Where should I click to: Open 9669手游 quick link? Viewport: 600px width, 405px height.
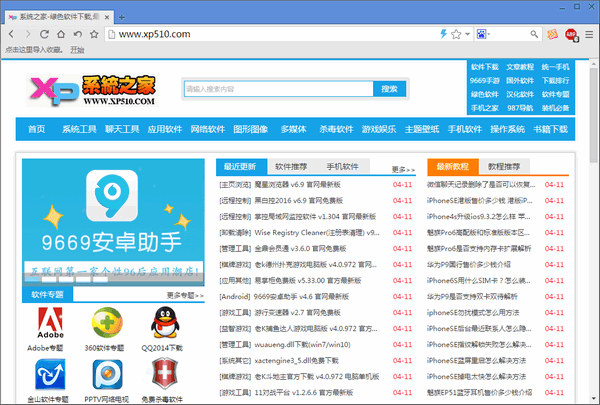coord(484,81)
